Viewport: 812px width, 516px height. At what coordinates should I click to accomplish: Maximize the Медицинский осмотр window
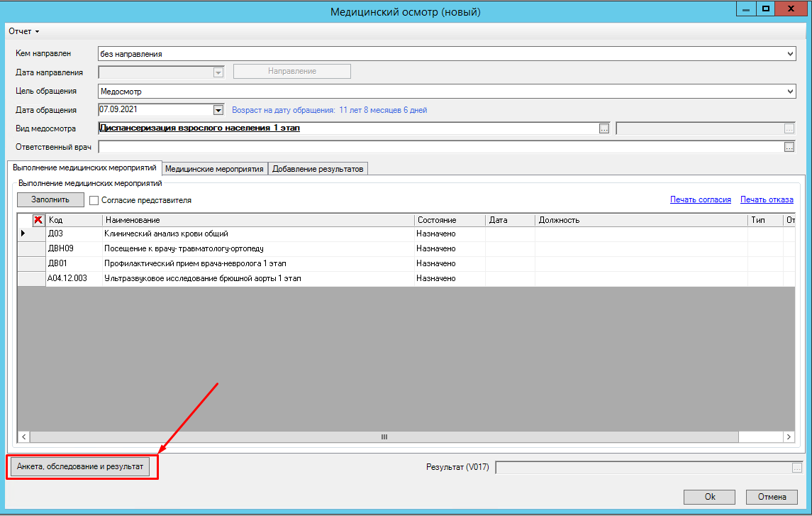tap(765, 9)
